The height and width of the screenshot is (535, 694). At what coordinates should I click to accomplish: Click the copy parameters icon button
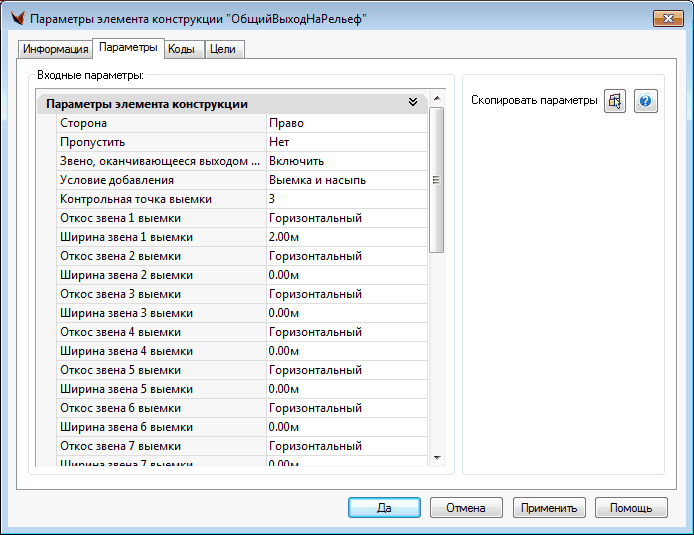[615, 101]
